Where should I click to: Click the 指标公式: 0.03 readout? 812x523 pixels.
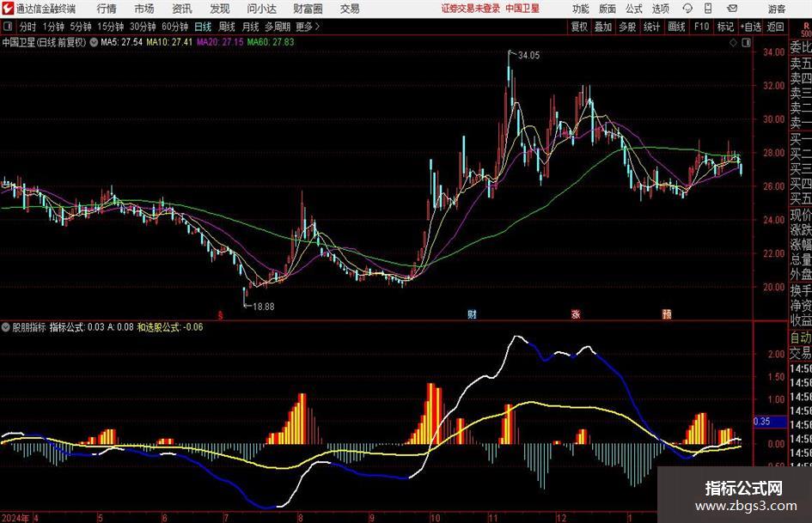(x=77, y=327)
